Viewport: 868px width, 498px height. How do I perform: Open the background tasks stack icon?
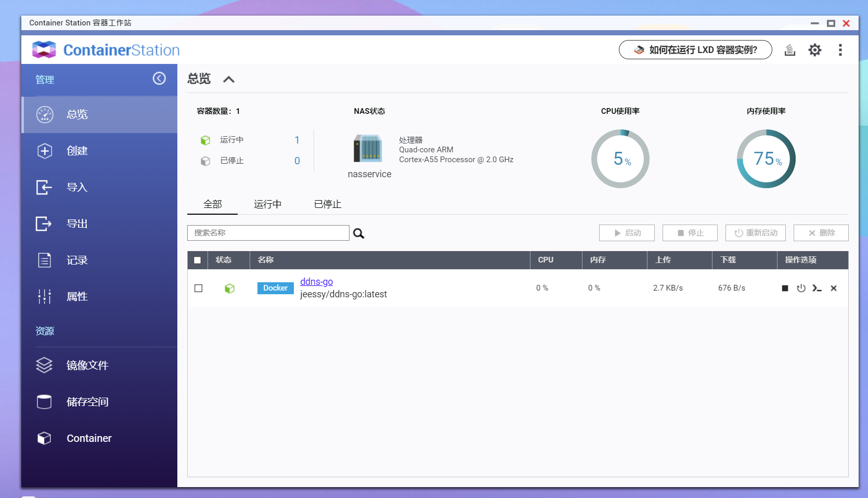click(x=790, y=50)
